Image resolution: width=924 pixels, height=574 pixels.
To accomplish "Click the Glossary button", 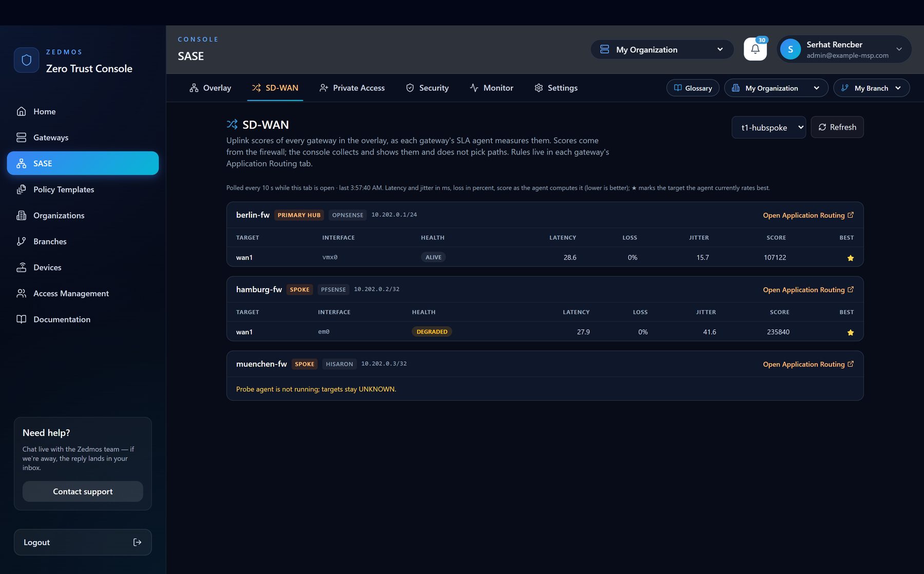I will click(693, 88).
